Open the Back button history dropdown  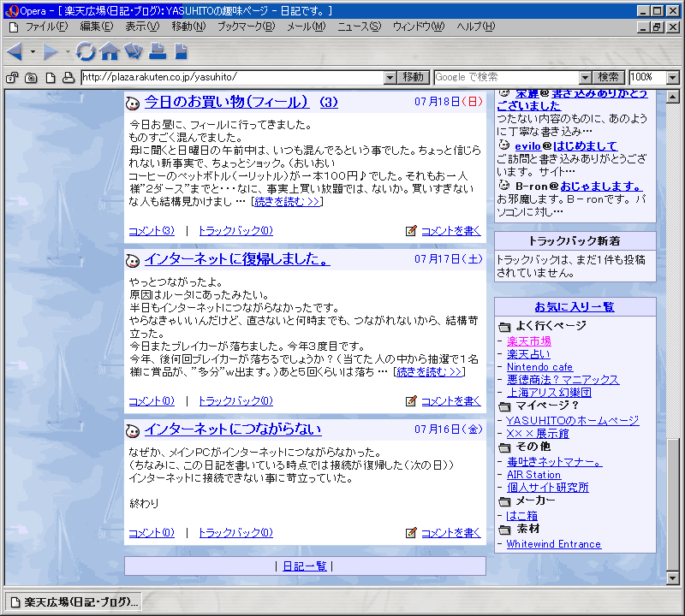tap(33, 52)
